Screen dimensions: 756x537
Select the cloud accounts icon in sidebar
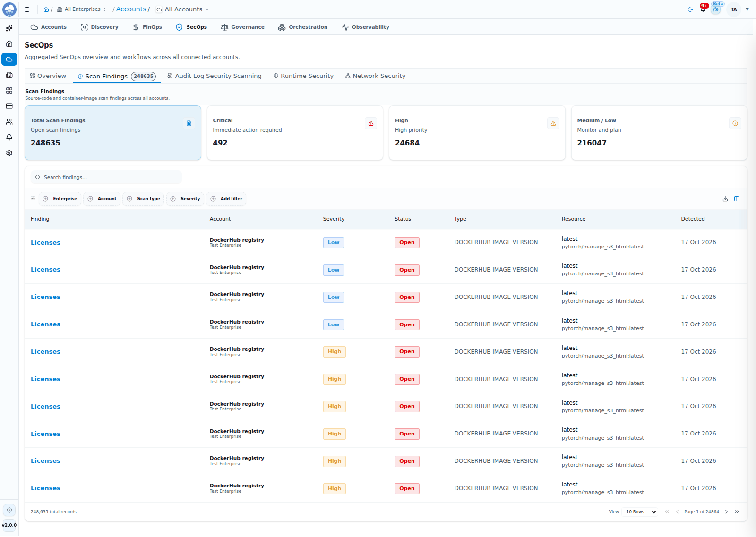9,60
